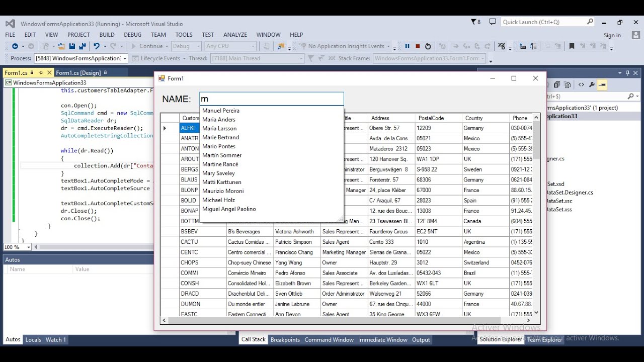
Task: Click the Form1 window icon
Action: 162,78
